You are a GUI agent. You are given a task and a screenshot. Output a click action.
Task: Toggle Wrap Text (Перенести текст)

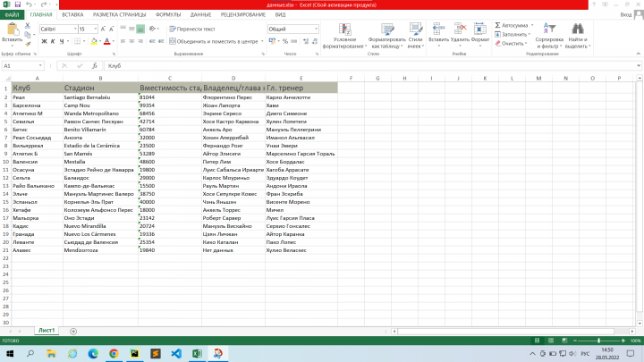coord(192,29)
